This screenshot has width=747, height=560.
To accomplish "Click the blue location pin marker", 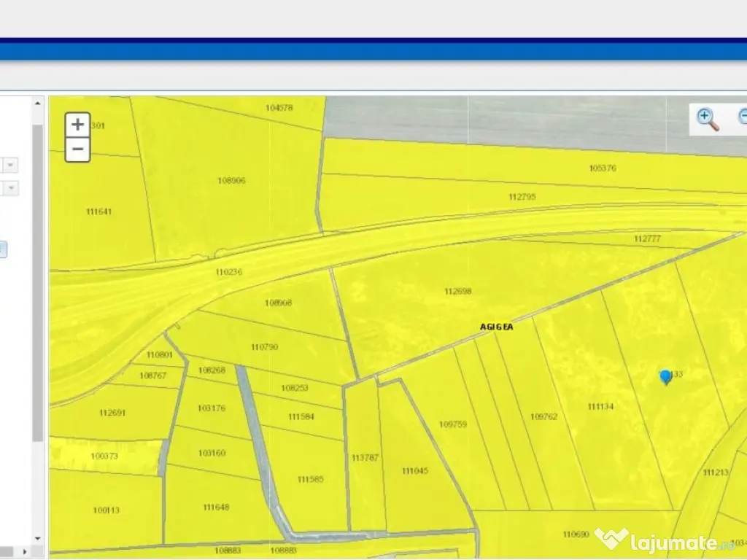I will (665, 376).
